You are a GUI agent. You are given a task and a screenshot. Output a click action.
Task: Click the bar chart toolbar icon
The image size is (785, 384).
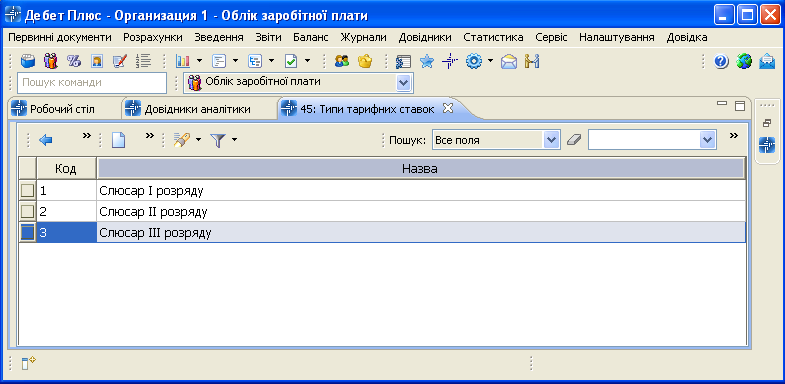click(183, 62)
